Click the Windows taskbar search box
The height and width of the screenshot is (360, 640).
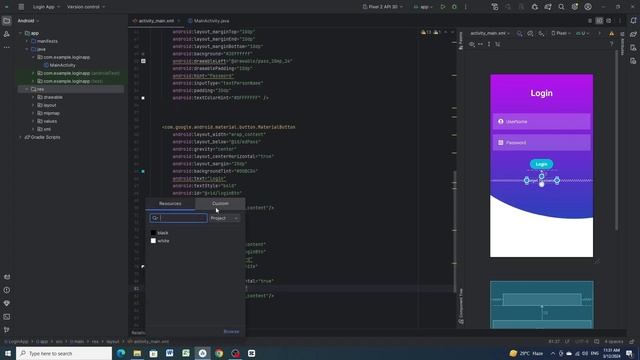click(x=64, y=353)
